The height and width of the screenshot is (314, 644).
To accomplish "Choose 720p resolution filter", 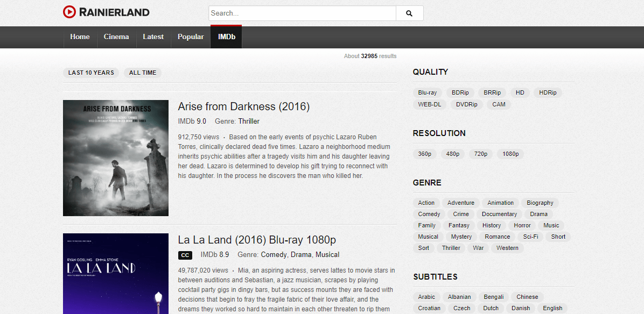I will click(480, 154).
